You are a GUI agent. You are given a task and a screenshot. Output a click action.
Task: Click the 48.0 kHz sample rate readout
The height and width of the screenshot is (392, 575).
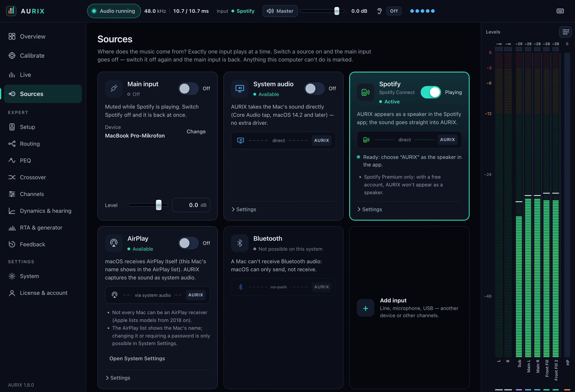(x=155, y=11)
